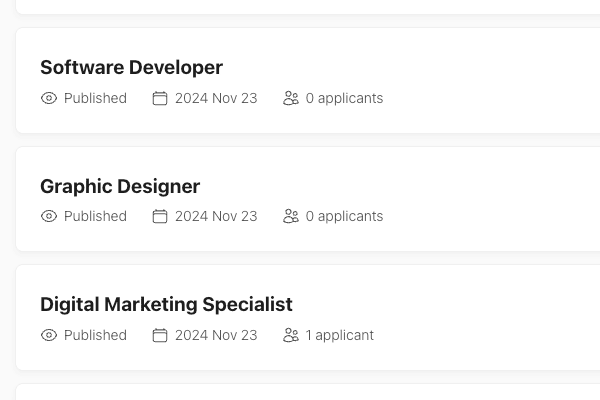Image resolution: width=600 pixels, height=400 pixels.
Task: Click the 2024 Nov 23 date under Software Developer
Action: 216,98
